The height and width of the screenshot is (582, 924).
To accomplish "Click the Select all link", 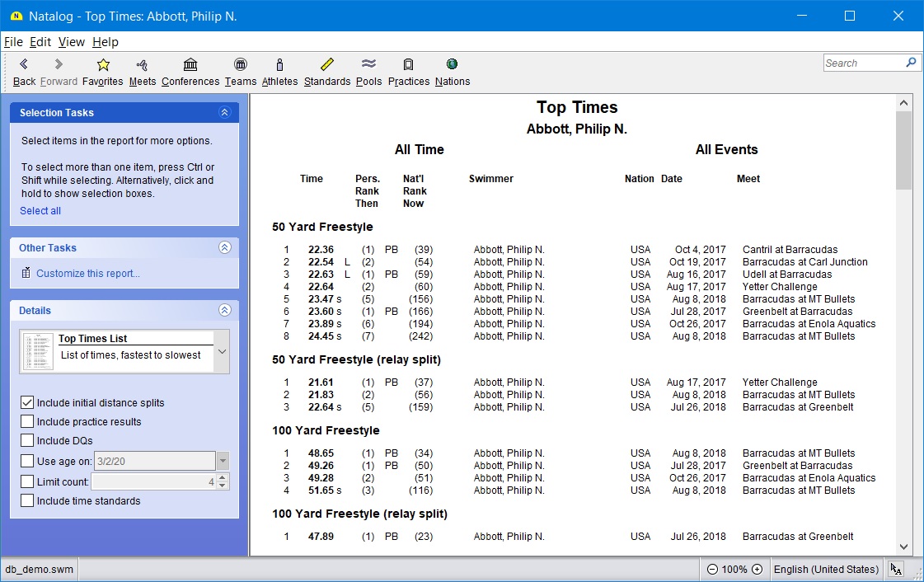I will tap(40, 211).
